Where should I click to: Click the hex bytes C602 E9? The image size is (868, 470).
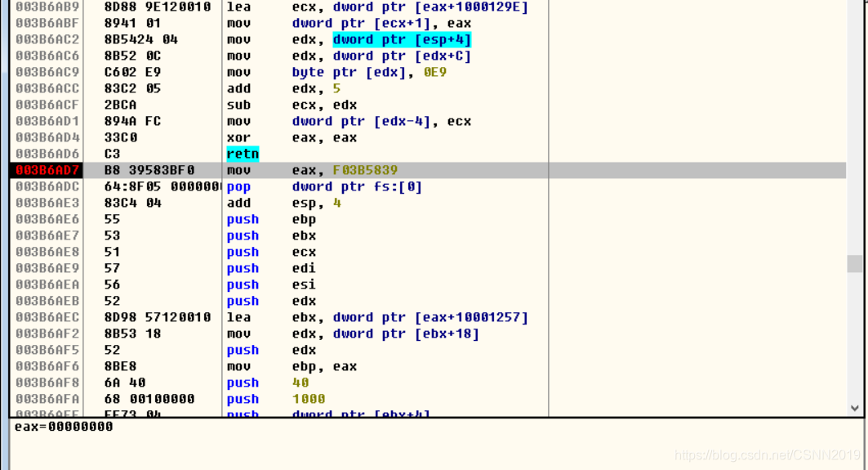pyautogui.click(x=132, y=72)
